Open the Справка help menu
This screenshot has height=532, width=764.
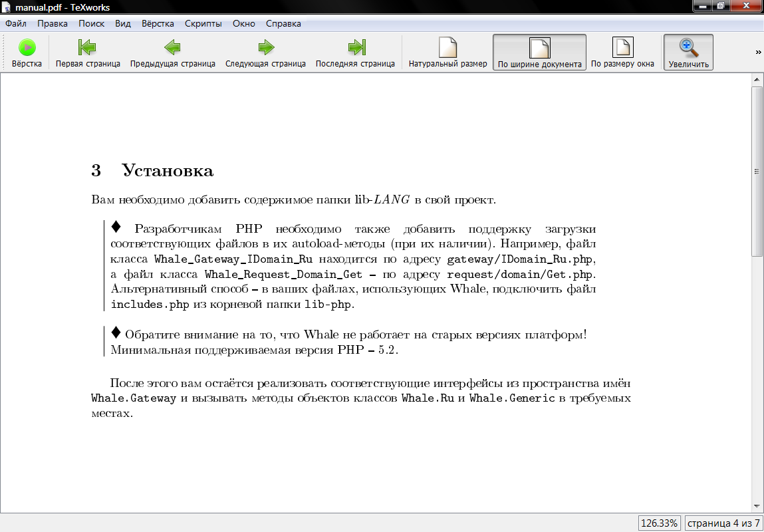click(283, 23)
